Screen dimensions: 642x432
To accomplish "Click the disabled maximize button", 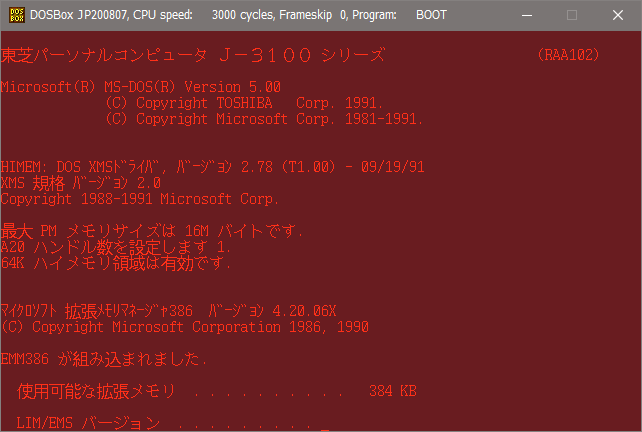I will click(572, 15).
